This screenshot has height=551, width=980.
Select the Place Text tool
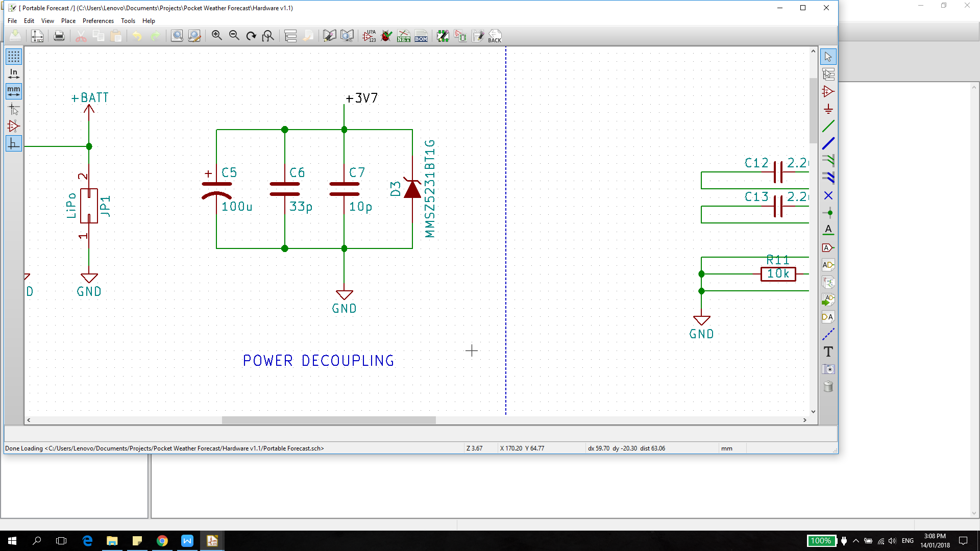click(828, 352)
